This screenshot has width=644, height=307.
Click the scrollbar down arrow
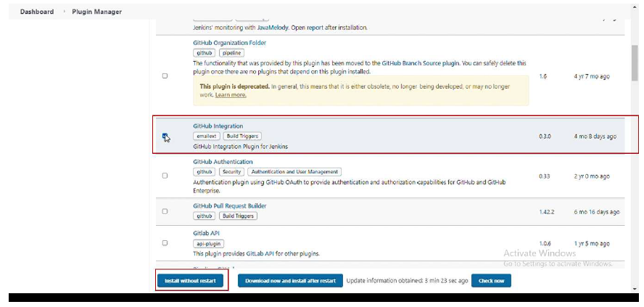click(x=635, y=290)
